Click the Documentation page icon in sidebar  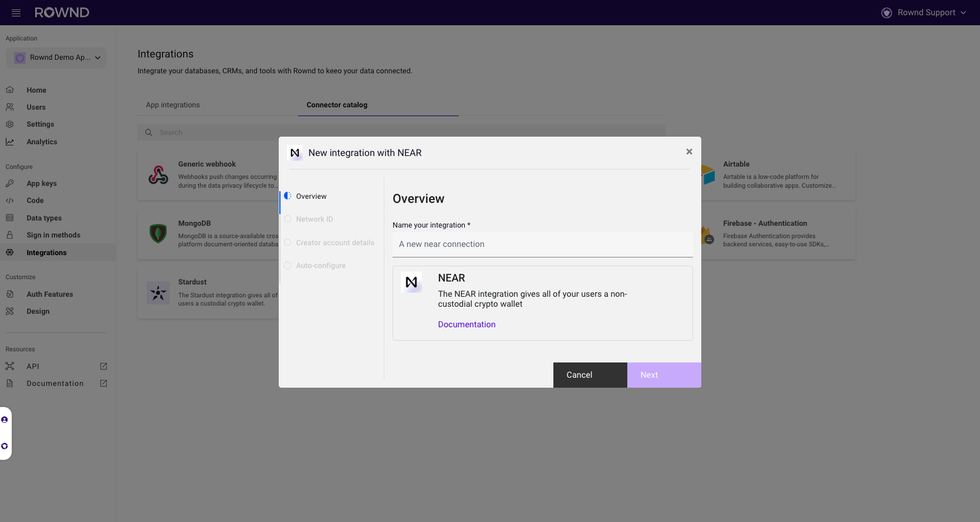tap(10, 383)
